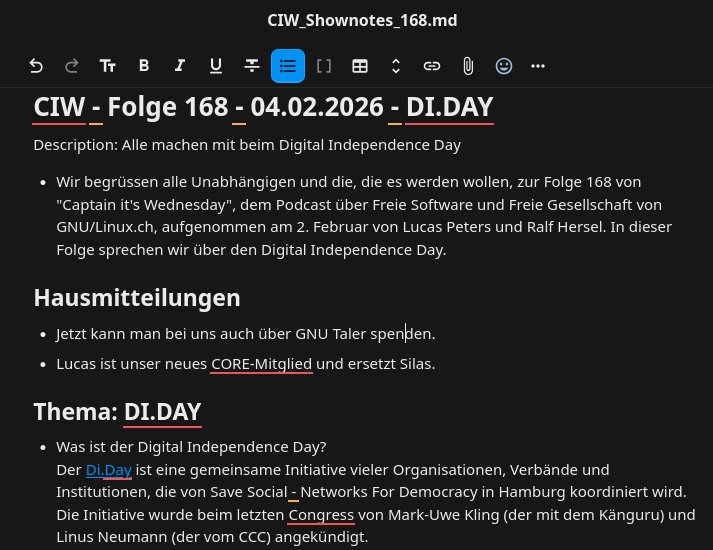Click the misspelled word Congress
Screen dimensions: 713x550
click(321, 515)
